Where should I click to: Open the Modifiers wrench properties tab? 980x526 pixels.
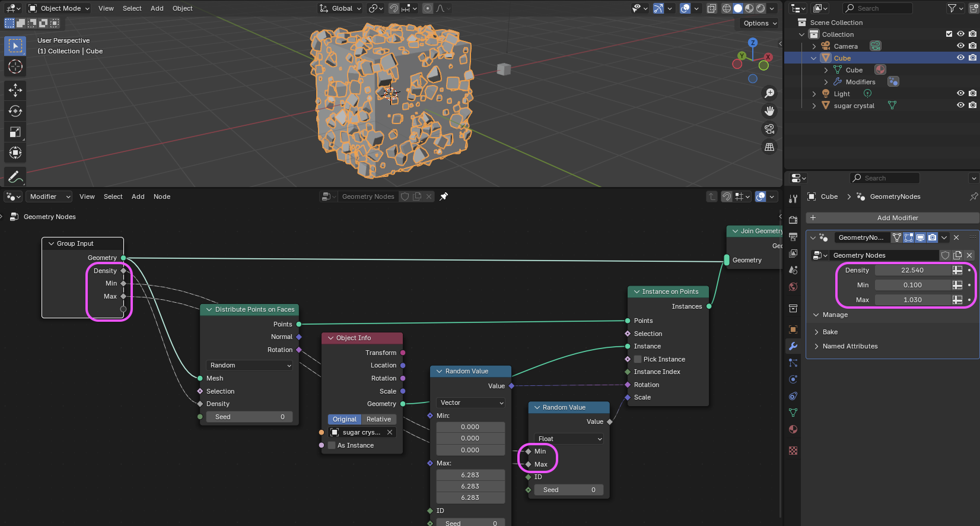tap(793, 346)
